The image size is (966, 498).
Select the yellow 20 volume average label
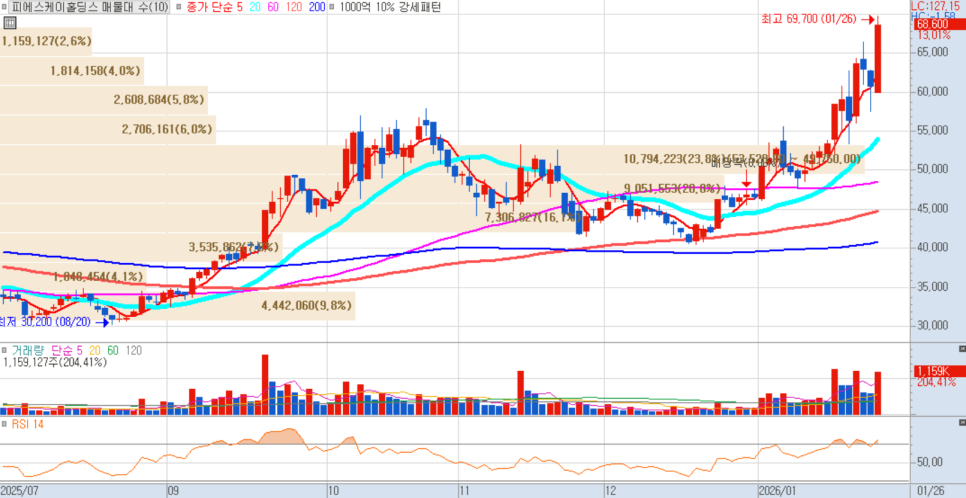pyautogui.click(x=93, y=351)
